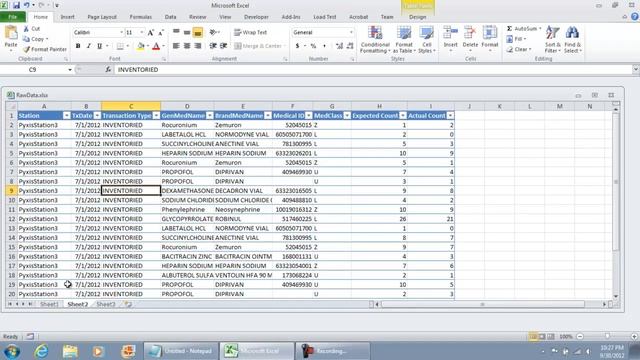The image size is (640, 360).
Task: Toggle Wrap Text
Action: click(x=251, y=32)
